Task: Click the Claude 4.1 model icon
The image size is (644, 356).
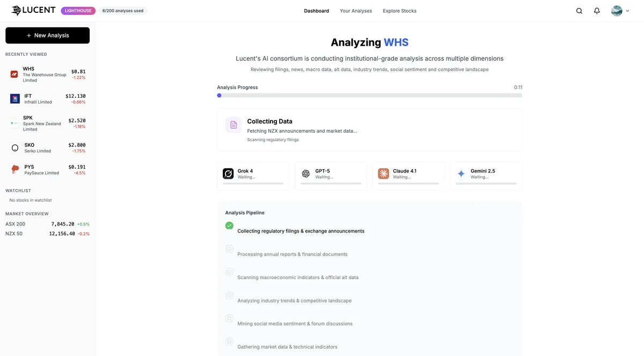Action: [x=384, y=173]
